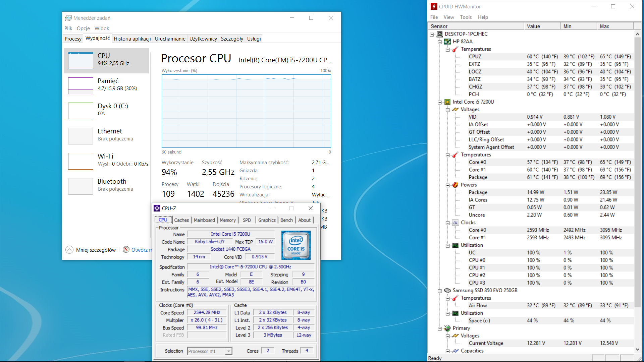Screen dimensions: 644x362
Task: Select the Bluetooth item in performance sidebar
Action: (106, 186)
